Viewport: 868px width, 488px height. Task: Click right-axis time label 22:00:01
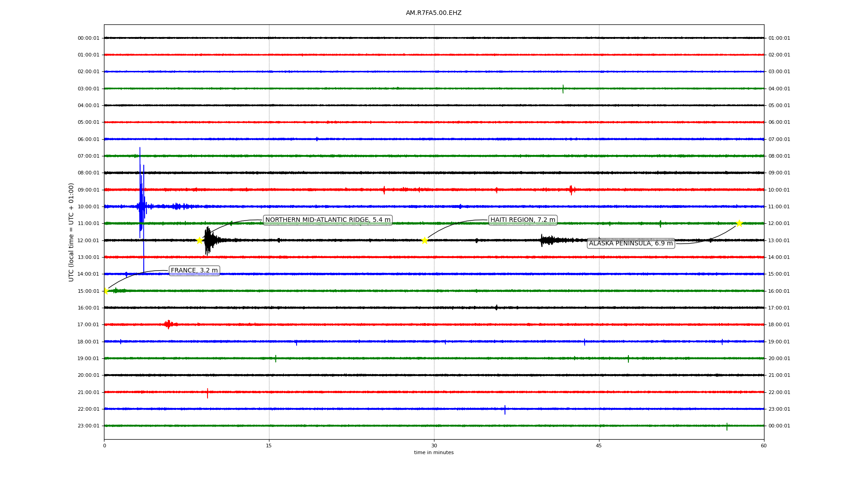click(x=779, y=393)
